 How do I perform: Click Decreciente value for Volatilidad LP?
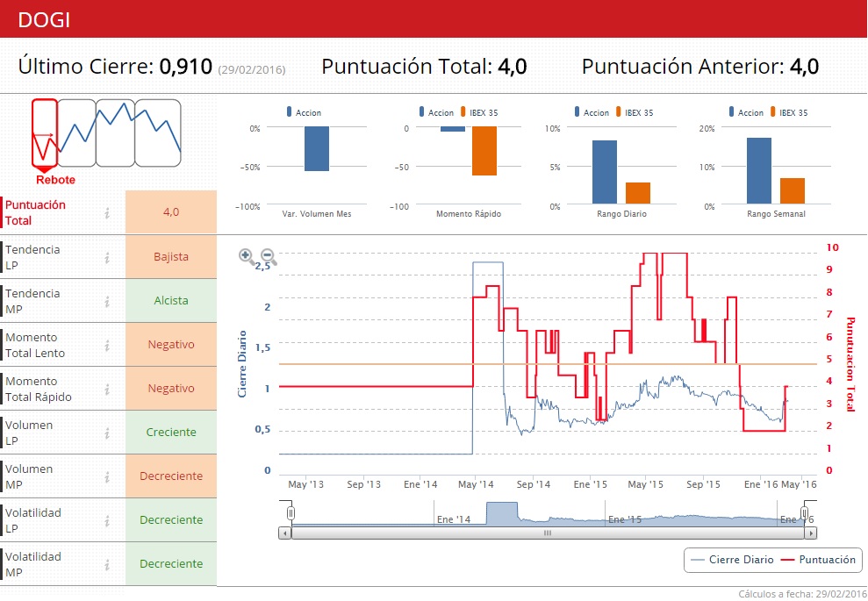point(171,519)
